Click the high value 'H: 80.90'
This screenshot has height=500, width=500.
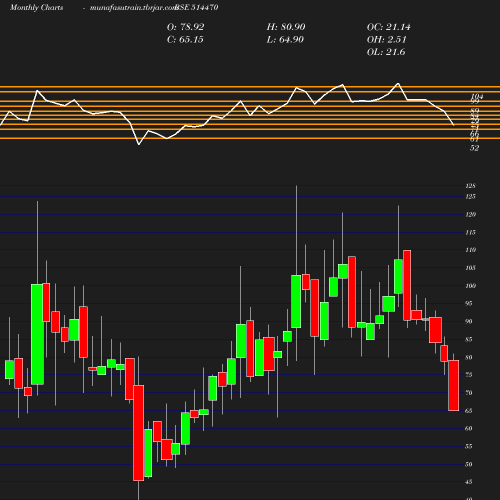tap(286, 27)
